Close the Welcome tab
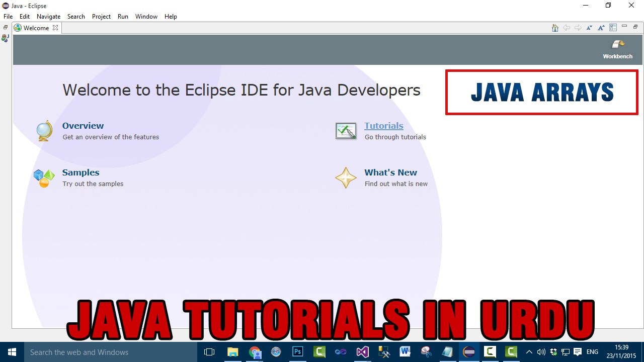This screenshot has height=362, width=644. tap(55, 28)
